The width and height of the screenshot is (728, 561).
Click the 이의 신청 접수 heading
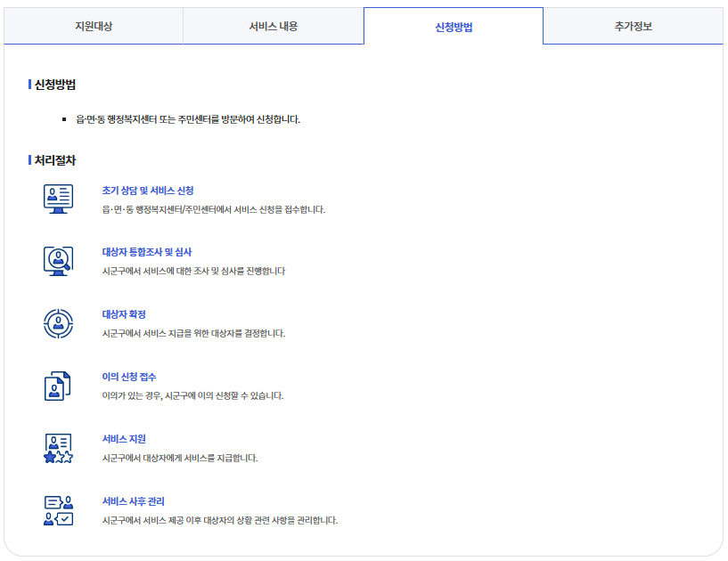(x=129, y=377)
